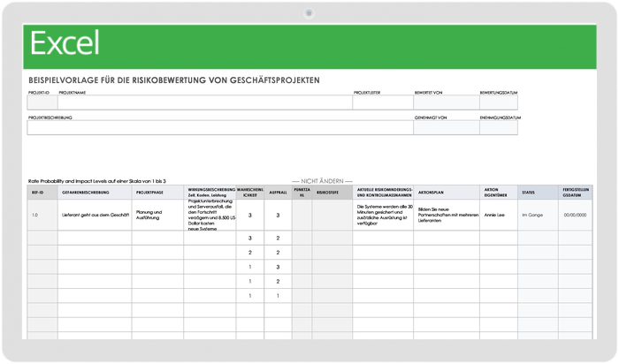The height and width of the screenshot is (364, 619).
Task: Select the owner cell 'Annie Lee'
Action: coord(499,215)
